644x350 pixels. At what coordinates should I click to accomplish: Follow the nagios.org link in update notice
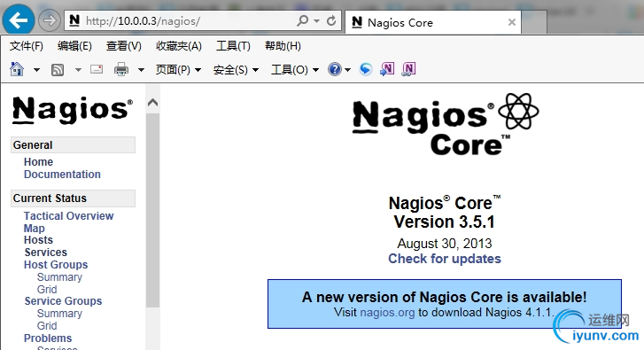point(387,312)
